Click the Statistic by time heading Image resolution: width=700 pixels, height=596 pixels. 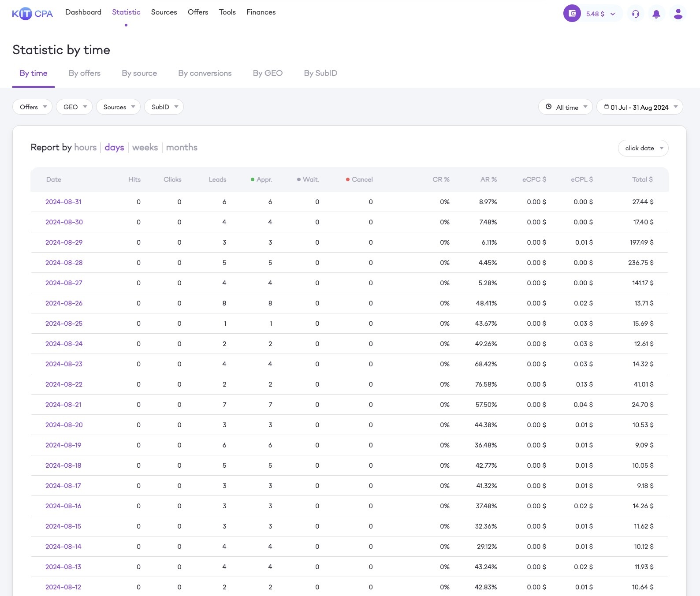pos(61,50)
